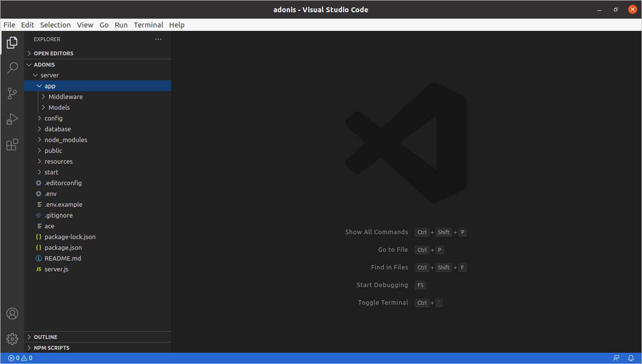The image size is (642, 364).
Task: Open the Extensions view icon
Action: point(12,145)
